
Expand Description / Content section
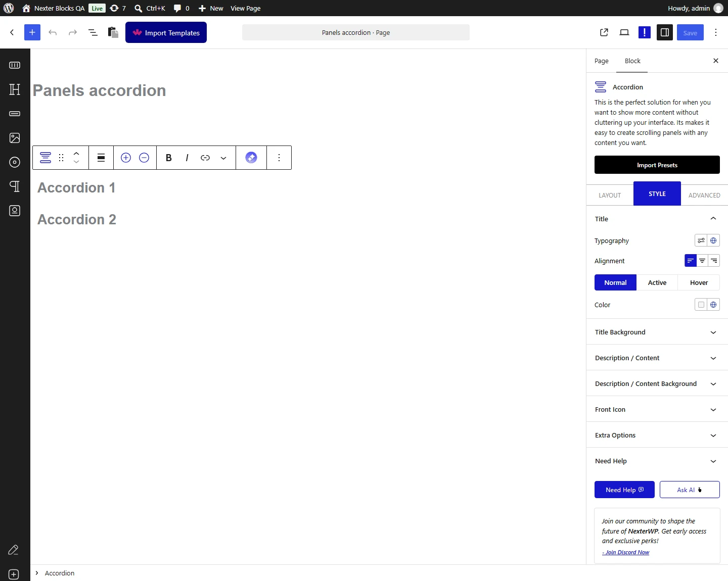[657, 358]
